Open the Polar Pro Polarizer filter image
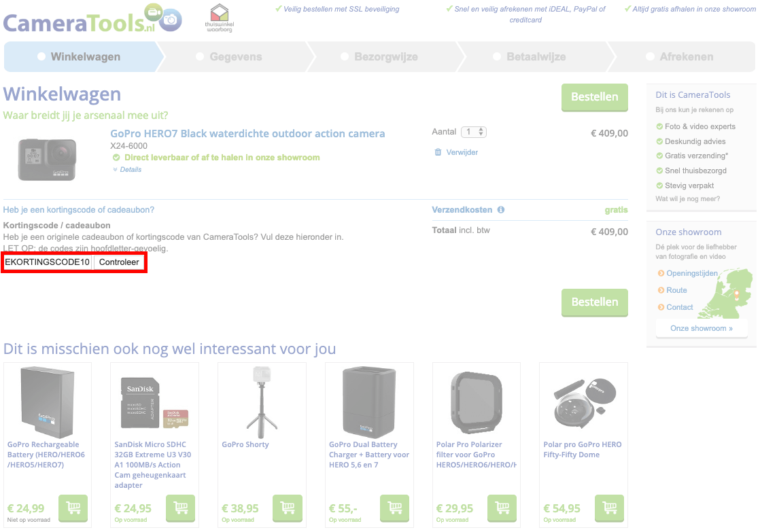This screenshot has height=532, width=760. point(477,402)
